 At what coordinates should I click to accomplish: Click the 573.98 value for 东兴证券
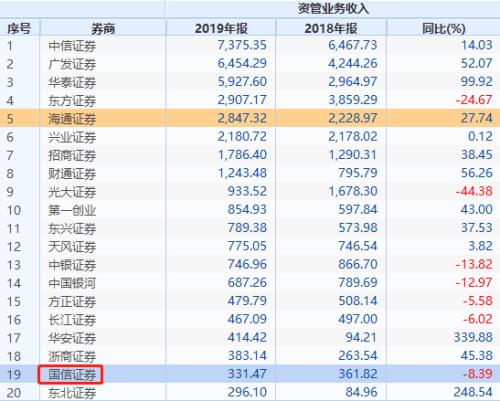358,228
